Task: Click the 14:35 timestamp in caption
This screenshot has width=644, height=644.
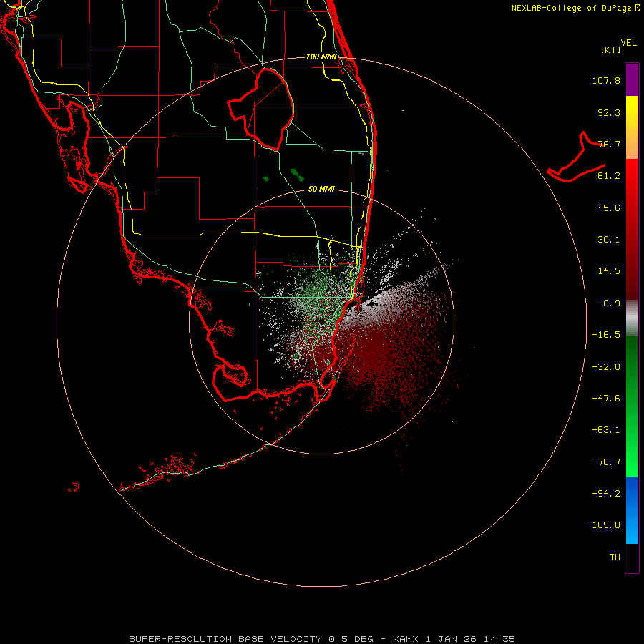Action: (x=499, y=639)
